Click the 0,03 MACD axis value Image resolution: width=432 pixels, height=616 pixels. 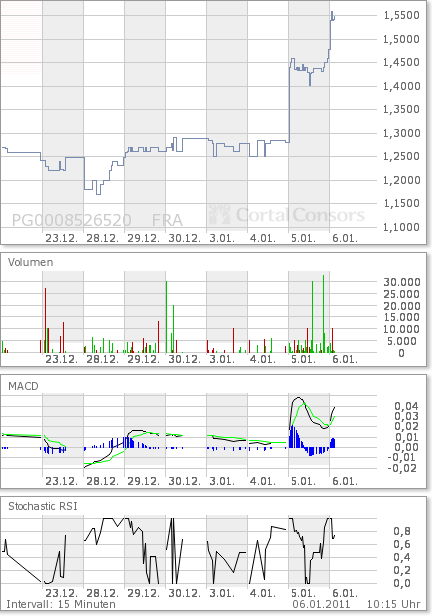[406, 416]
